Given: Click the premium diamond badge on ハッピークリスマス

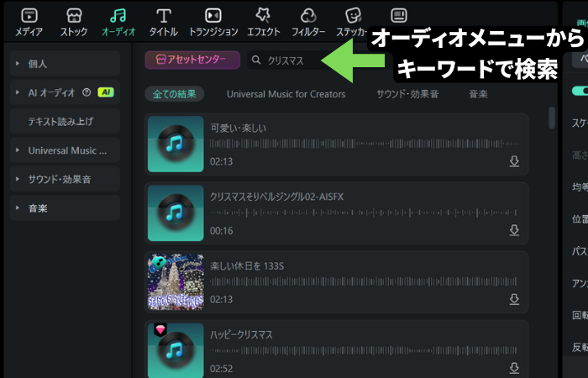Looking at the screenshot, I should click(x=160, y=329).
